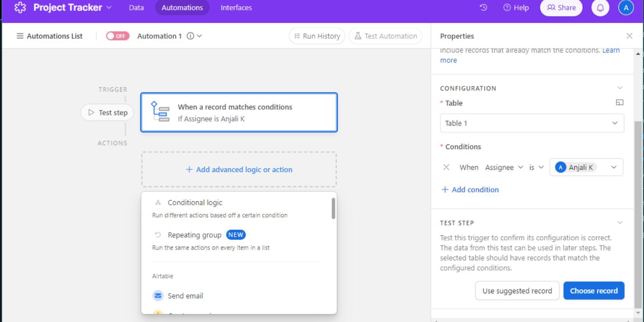Viewport: 644px width, 322px height.
Task: Switch to the Data tab
Action: point(136,7)
